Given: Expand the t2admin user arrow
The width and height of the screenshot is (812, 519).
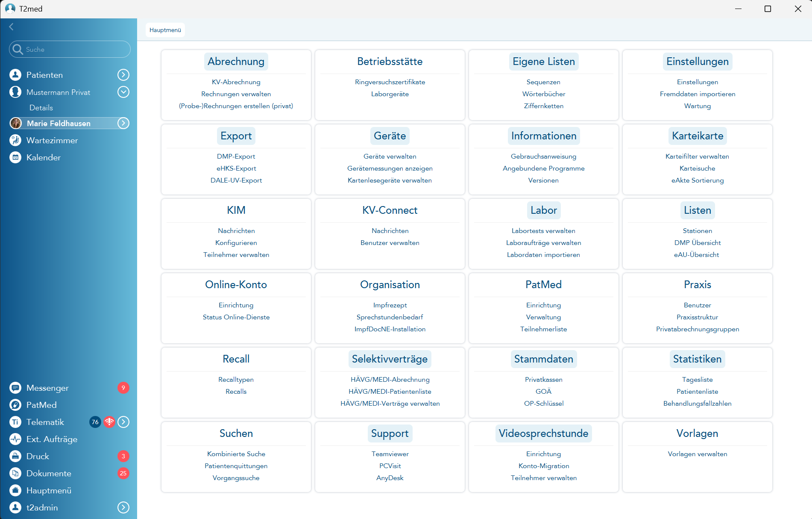Looking at the screenshot, I should tap(123, 507).
